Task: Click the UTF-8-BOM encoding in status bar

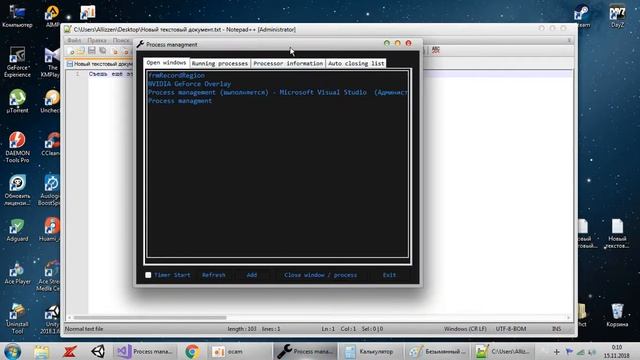Action: (x=511, y=329)
